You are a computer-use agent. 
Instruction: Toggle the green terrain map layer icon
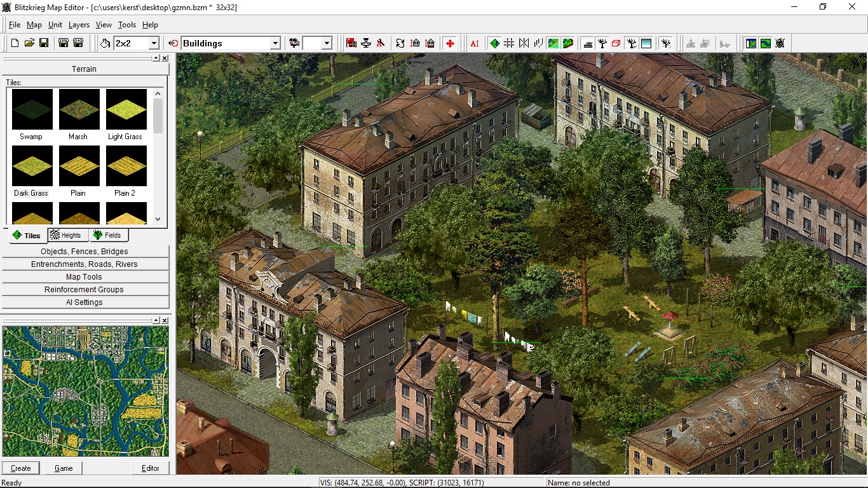(x=553, y=43)
